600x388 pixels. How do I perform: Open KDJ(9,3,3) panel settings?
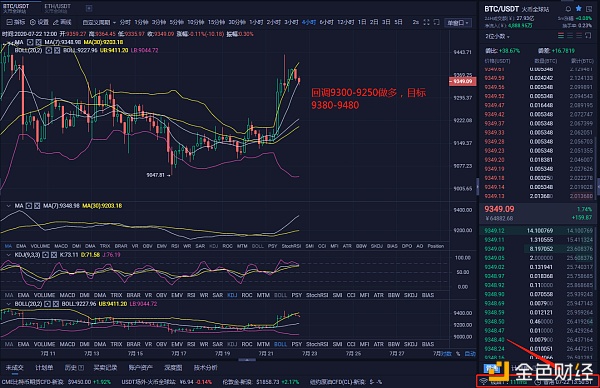[x=45, y=255]
